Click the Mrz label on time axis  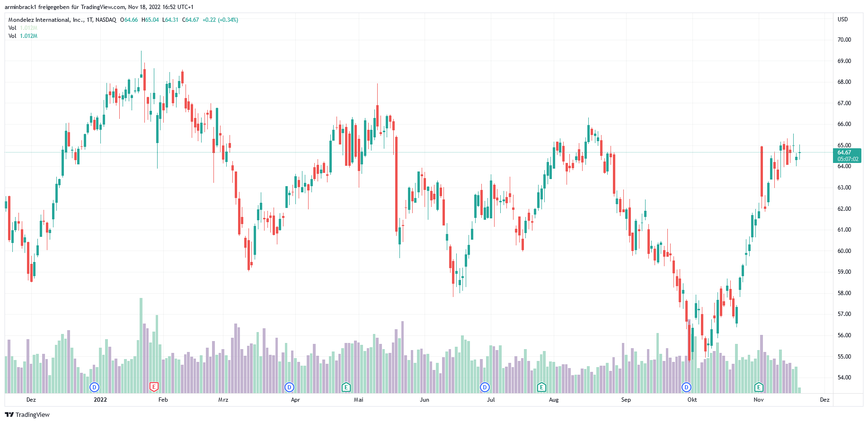tap(223, 400)
